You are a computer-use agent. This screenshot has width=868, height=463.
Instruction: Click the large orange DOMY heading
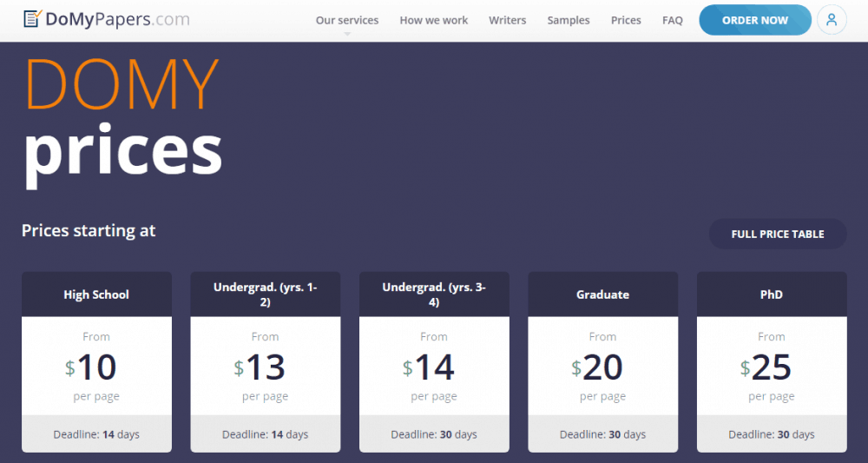122,85
